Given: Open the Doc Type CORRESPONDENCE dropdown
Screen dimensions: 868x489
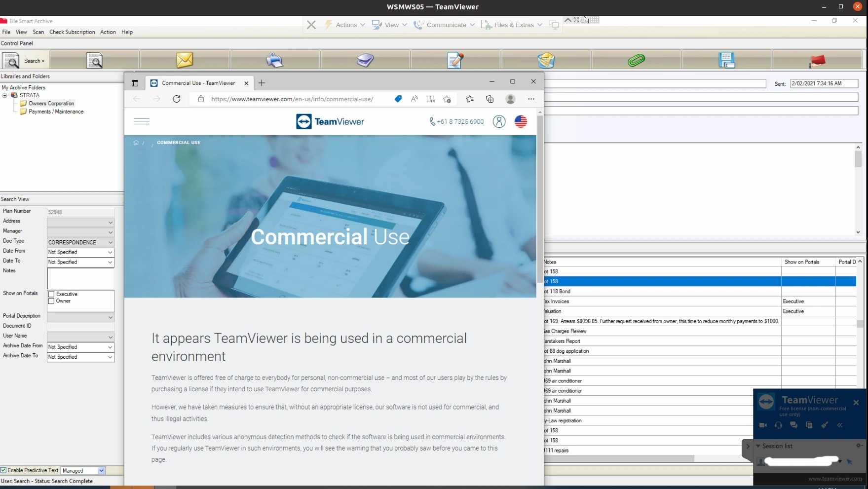Looking at the screenshot, I should [110, 242].
